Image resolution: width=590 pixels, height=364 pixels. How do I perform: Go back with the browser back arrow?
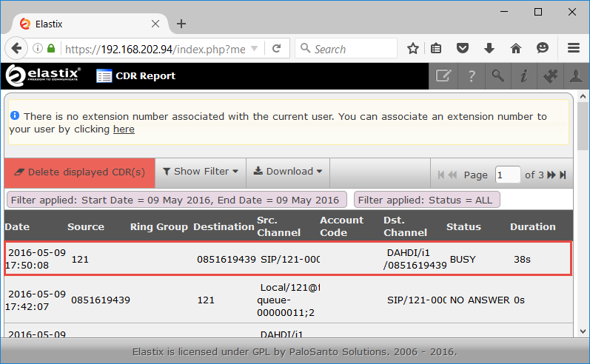click(x=16, y=49)
